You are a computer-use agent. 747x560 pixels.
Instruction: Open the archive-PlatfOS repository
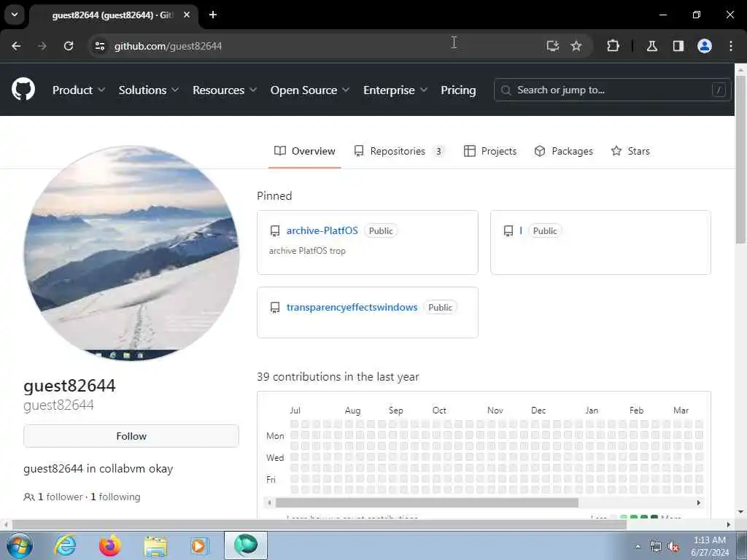[x=322, y=230]
